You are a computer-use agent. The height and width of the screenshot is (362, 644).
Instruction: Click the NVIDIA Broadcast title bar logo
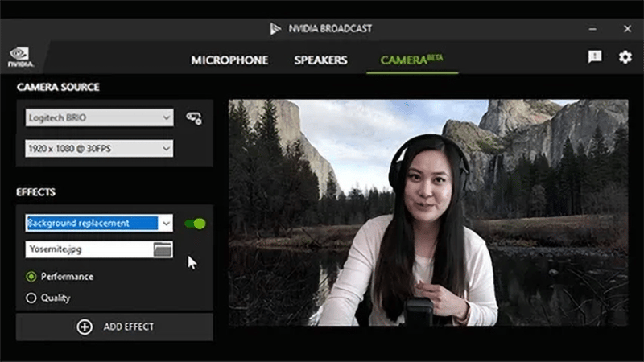(x=276, y=28)
